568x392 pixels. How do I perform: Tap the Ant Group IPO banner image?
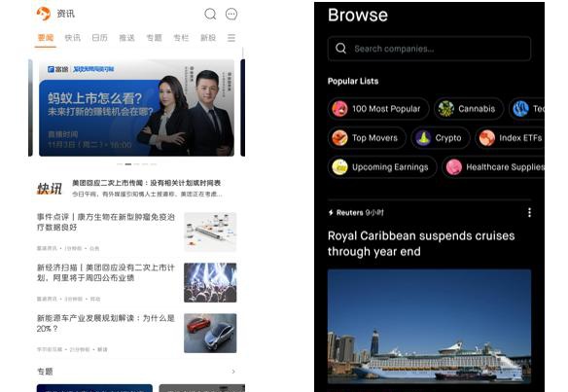pos(136,108)
